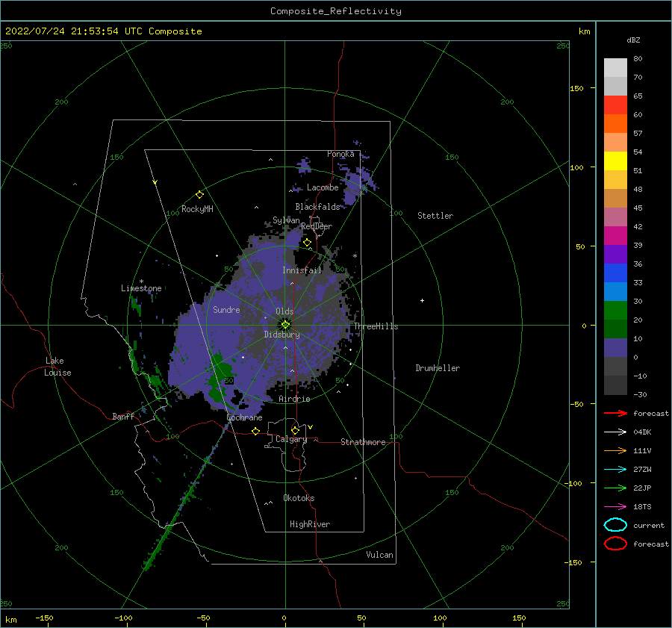The width and height of the screenshot is (672, 628).
Task: Click the white 04DK arrow icon
Action: click(x=615, y=432)
